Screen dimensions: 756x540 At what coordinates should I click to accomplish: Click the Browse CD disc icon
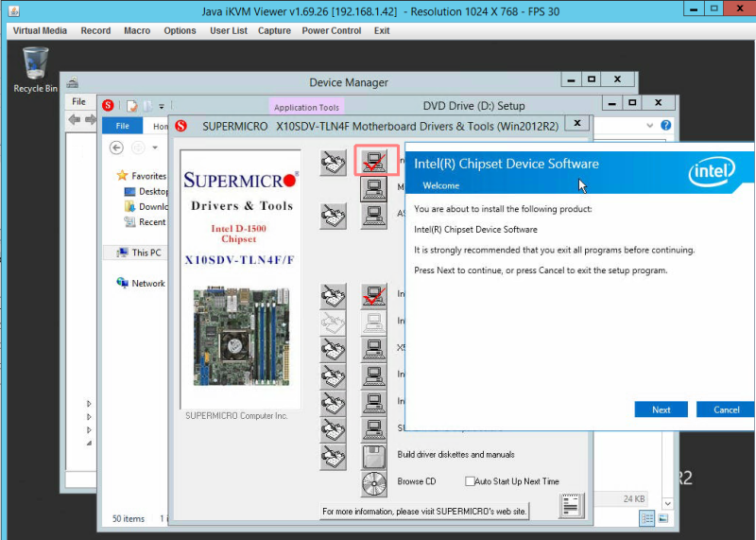point(373,483)
